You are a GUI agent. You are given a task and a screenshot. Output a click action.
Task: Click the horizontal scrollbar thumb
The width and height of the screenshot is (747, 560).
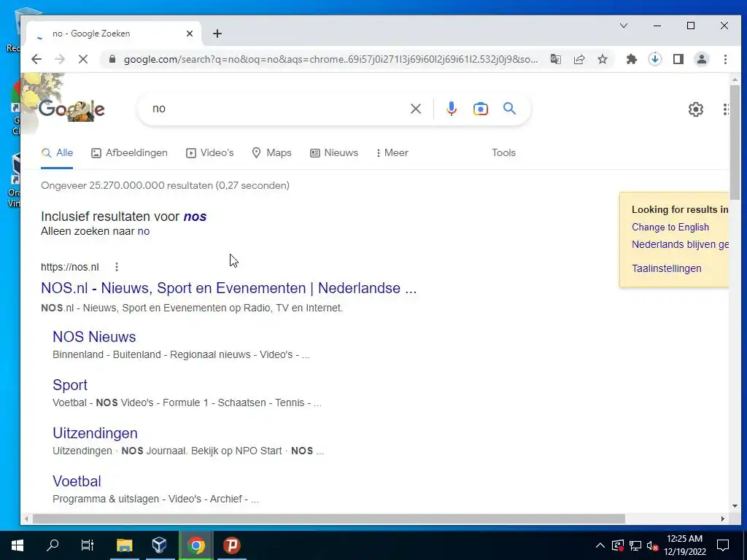329,518
